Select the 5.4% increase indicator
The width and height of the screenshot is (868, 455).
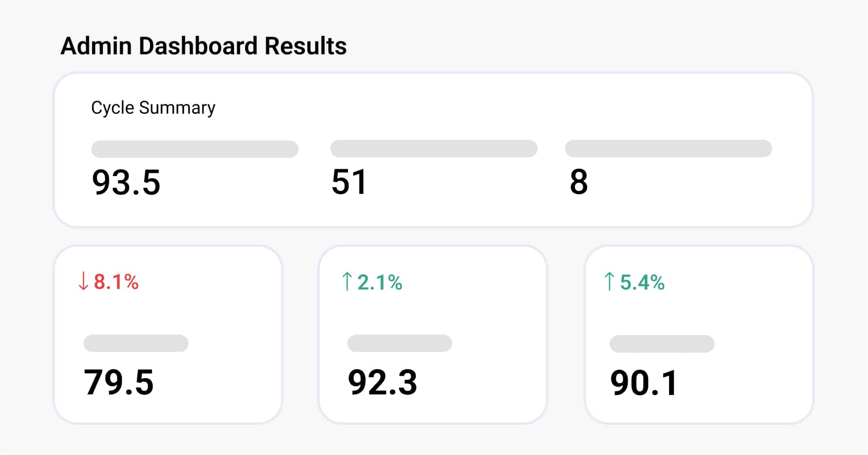point(642,282)
